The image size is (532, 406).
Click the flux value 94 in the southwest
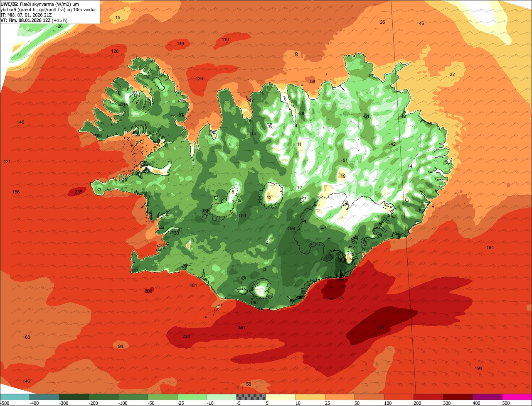(121, 346)
